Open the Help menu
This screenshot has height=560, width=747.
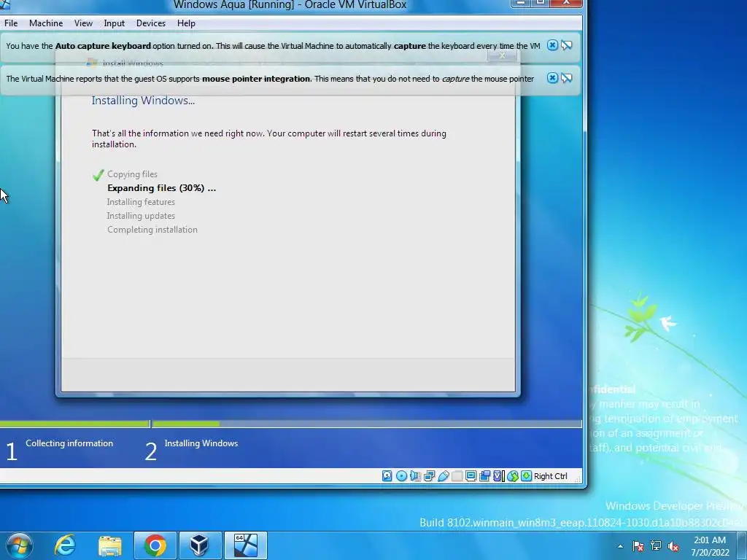click(x=186, y=23)
